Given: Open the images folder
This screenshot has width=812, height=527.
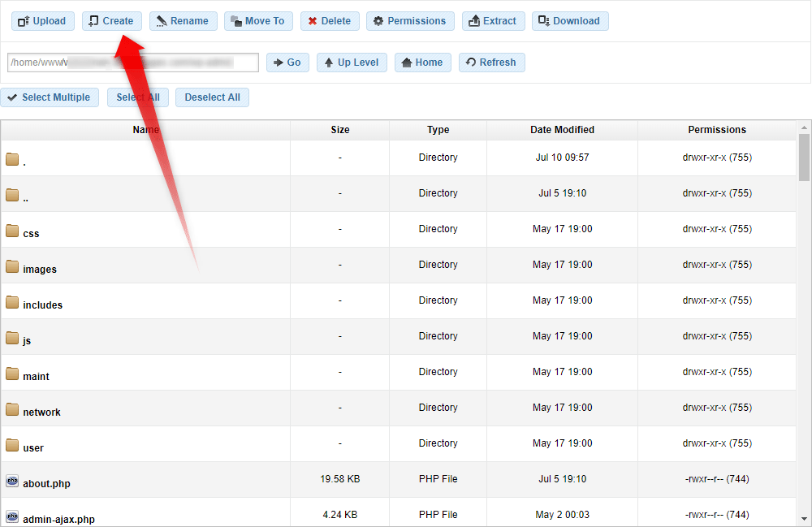Looking at the screenshot, I should click(x=40, y=270).
